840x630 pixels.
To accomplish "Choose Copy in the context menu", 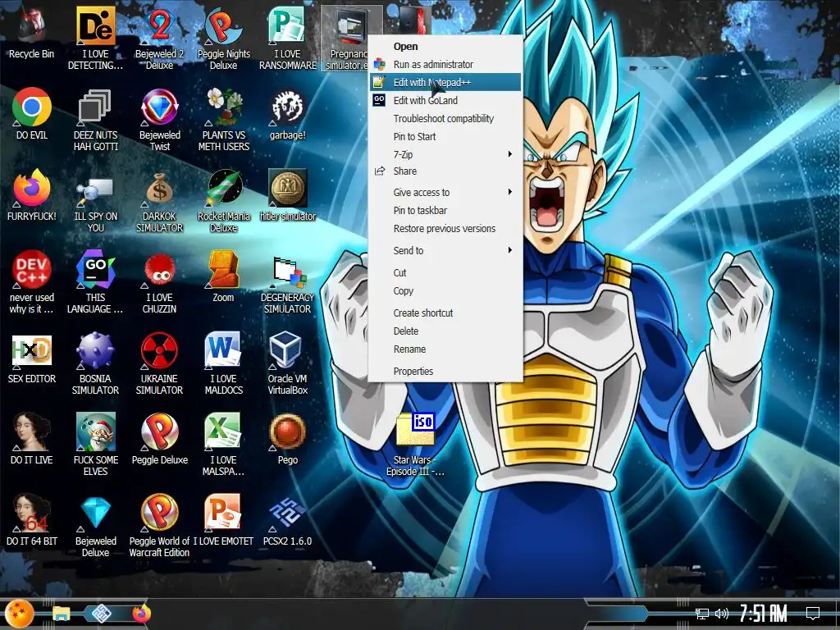I will pyautogui.click(x=445, y=291).
